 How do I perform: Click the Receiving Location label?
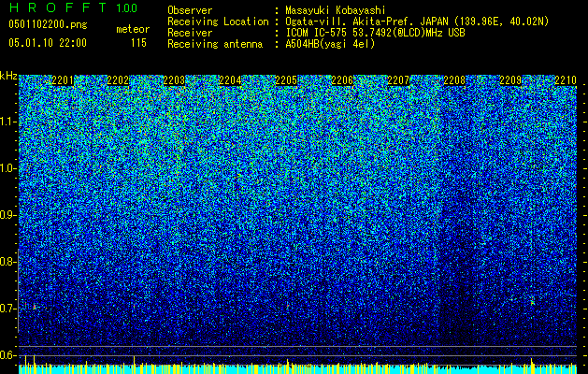click(x=218, y=22)
